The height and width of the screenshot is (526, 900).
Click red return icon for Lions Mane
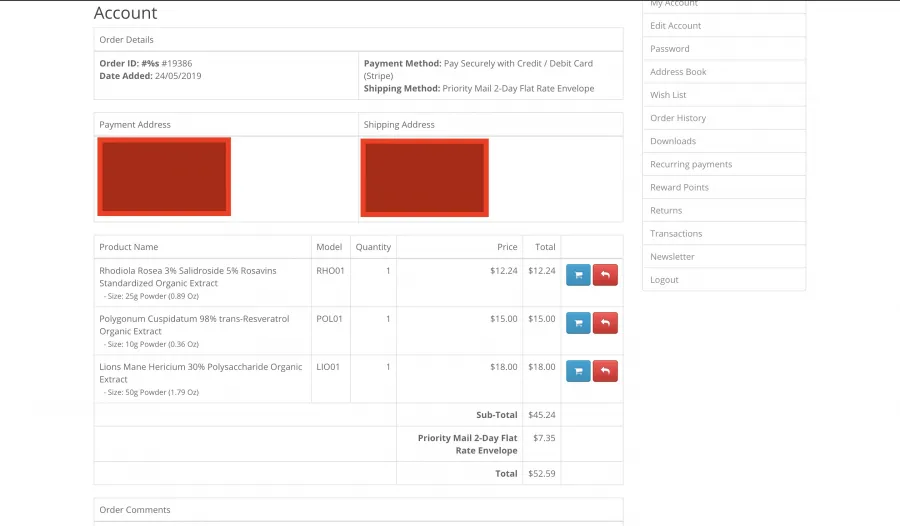(605, 371)
